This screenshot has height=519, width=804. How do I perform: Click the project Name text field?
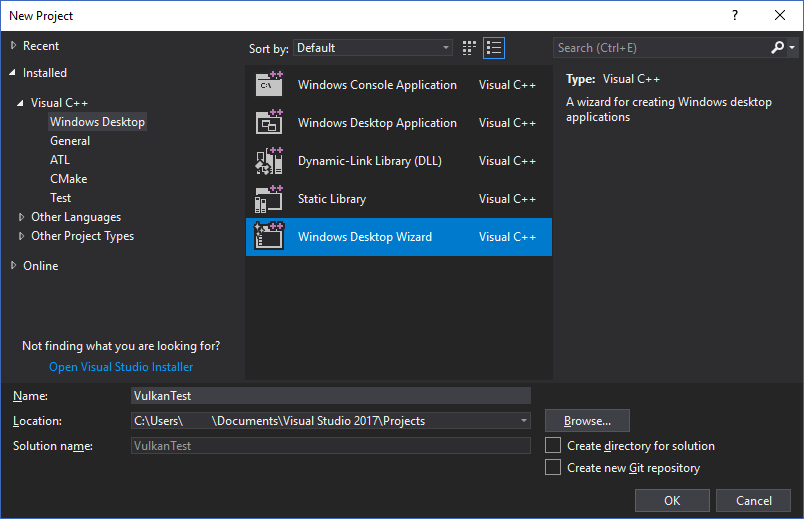click(x=330, y=396)
